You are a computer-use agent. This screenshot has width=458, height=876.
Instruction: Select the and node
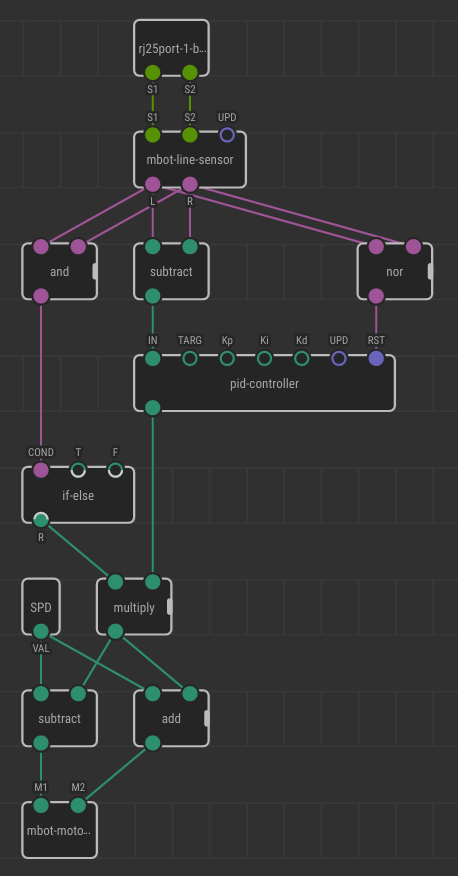tap(59, 272)
